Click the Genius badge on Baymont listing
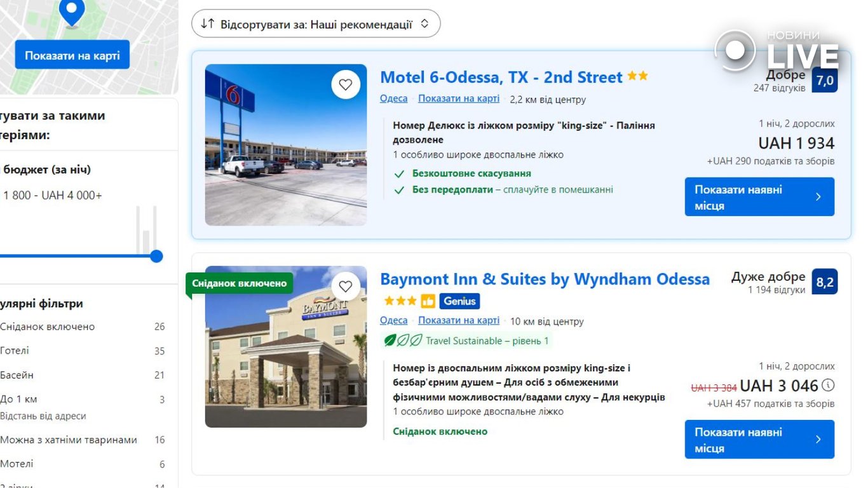Screen dimensions: 868x488 point(459,301)
